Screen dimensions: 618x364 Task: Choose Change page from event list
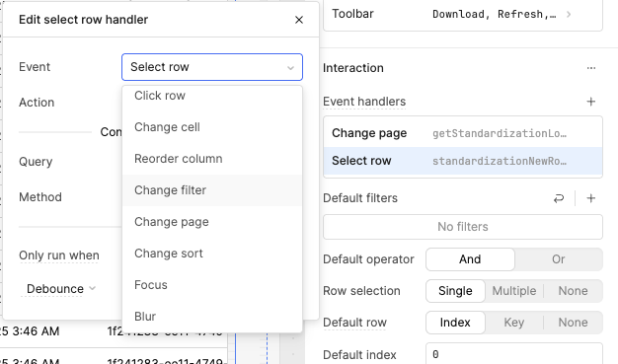212,221
